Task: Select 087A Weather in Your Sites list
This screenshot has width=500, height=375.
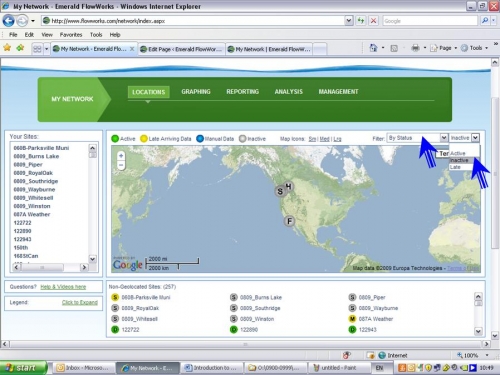Action: [x=32, y=214]
